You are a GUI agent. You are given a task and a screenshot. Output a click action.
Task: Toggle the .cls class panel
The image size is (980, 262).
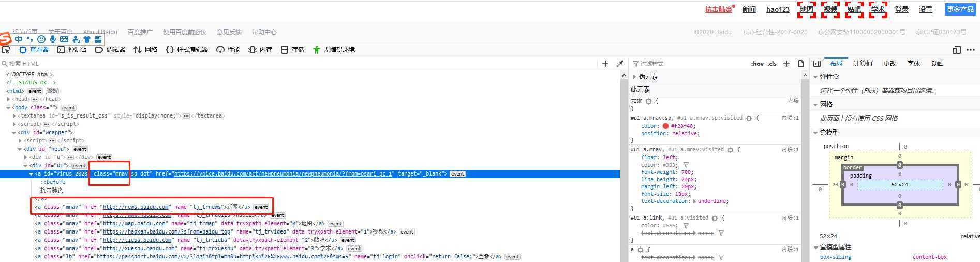click(773, 64)
